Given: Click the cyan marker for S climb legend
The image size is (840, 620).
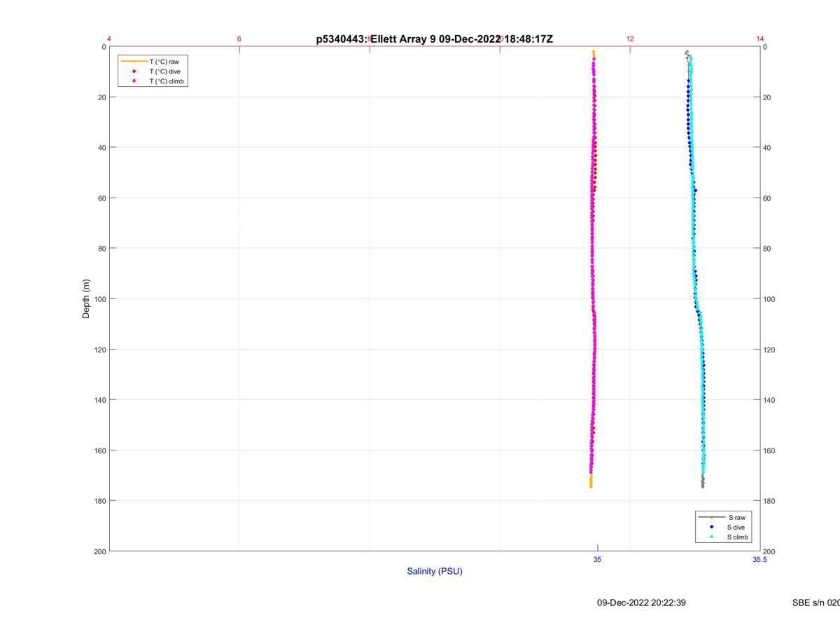Looking at the screenshot, I should pos(711,537).
